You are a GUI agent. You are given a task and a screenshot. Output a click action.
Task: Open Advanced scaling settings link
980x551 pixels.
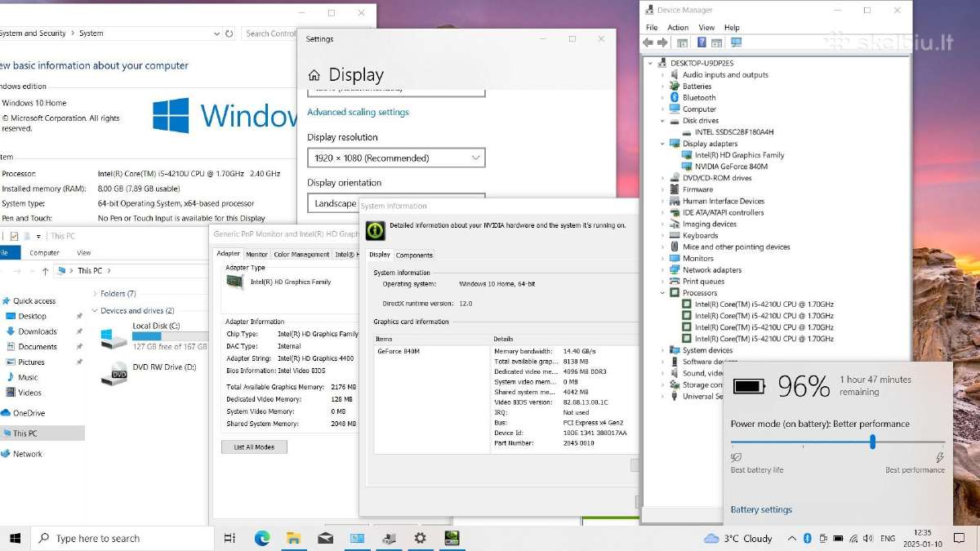point(358,112)
